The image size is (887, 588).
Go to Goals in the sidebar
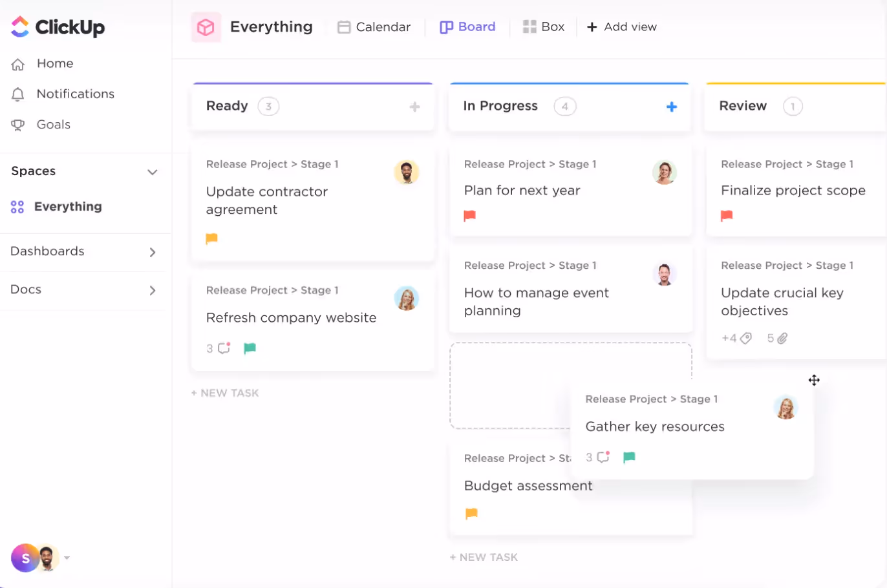(54, 124)
